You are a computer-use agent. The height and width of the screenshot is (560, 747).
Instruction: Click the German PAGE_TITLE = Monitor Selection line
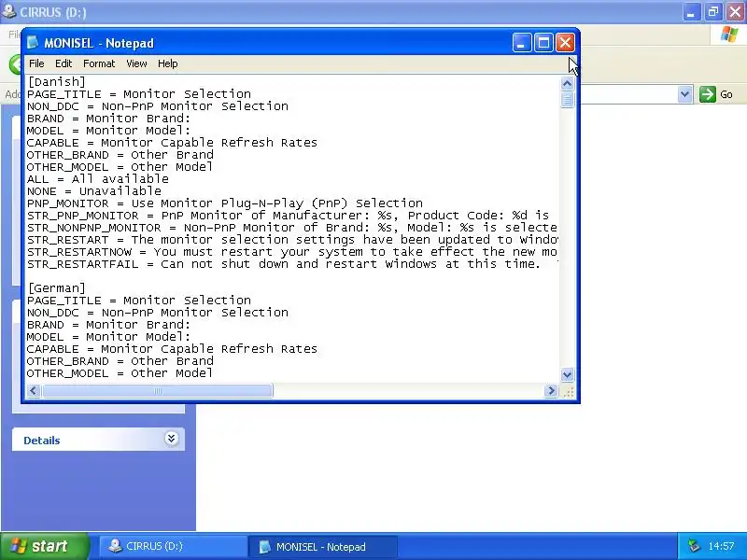pyautogui.click(x=139, y=301)
